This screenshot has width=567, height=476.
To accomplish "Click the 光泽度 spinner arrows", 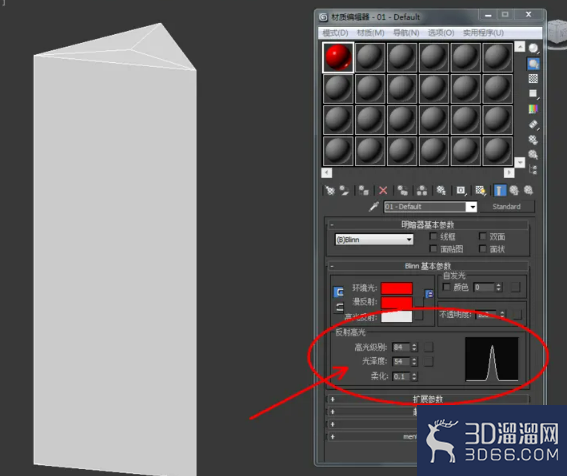I will (414, 361).
